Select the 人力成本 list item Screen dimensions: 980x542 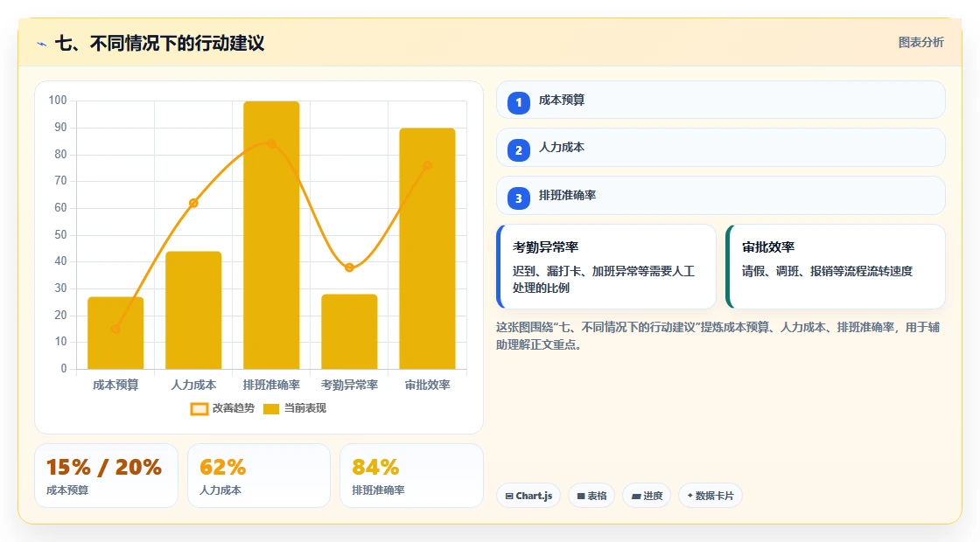tap(721, 148)
